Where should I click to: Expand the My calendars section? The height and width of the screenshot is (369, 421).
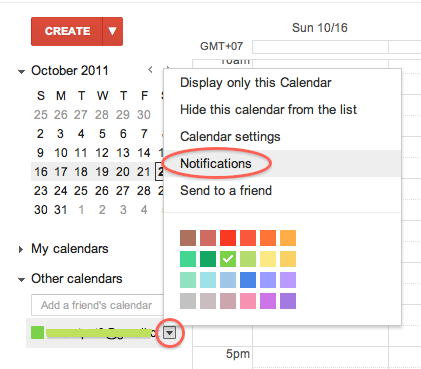21,249
